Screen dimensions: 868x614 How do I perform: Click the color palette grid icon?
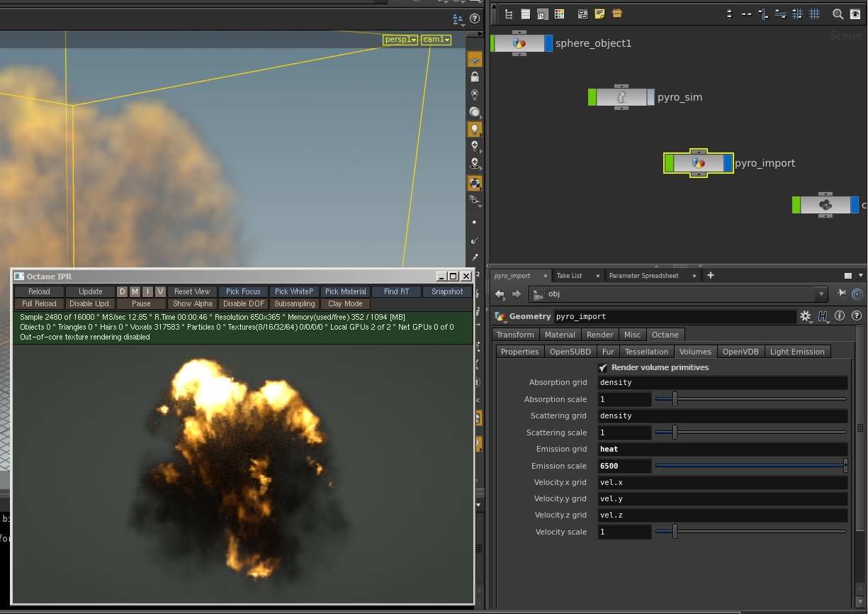(559, 14)
